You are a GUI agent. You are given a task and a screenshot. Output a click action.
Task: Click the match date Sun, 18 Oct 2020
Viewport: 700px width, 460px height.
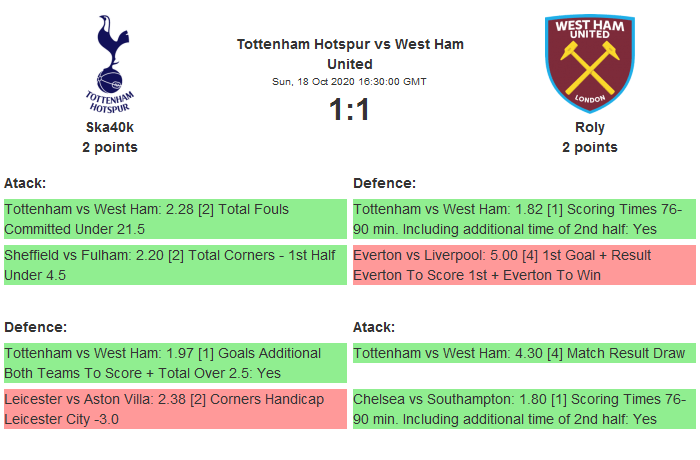click(x=350, y=81)
